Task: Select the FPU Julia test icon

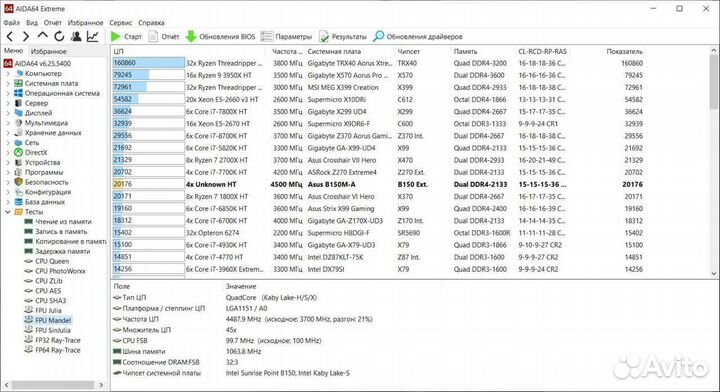Action: (28, 310)
